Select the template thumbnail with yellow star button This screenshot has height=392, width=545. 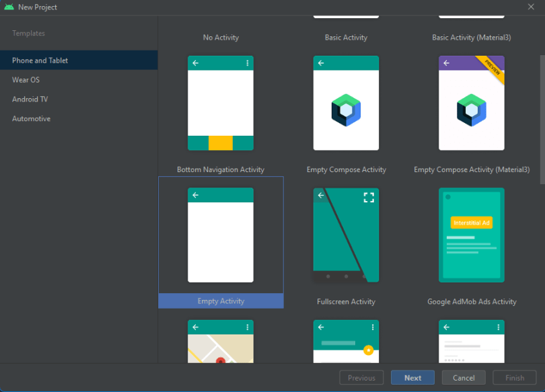coord(347,342)
